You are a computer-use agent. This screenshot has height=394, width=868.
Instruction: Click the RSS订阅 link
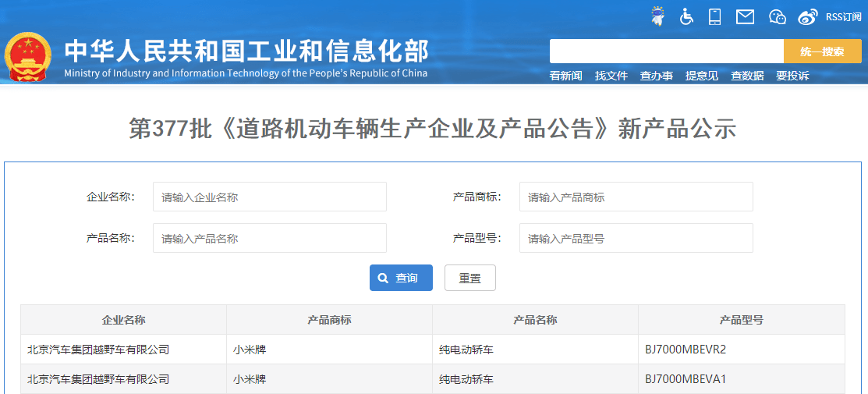(843, 16)
